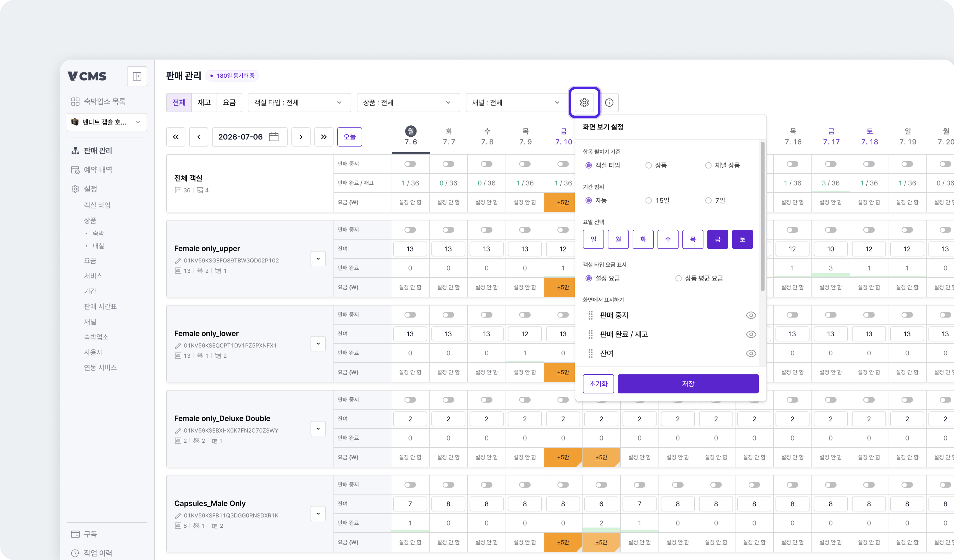954x560 pixels.
Task: Jump forward with double-right arrows
Action: (324, 137)
